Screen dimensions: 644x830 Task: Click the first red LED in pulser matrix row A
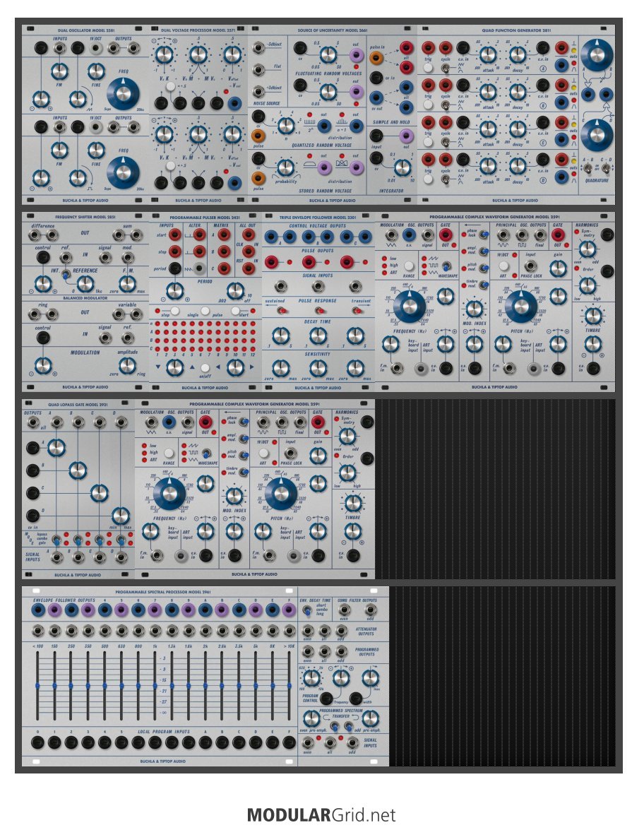[x=157, y=332]
